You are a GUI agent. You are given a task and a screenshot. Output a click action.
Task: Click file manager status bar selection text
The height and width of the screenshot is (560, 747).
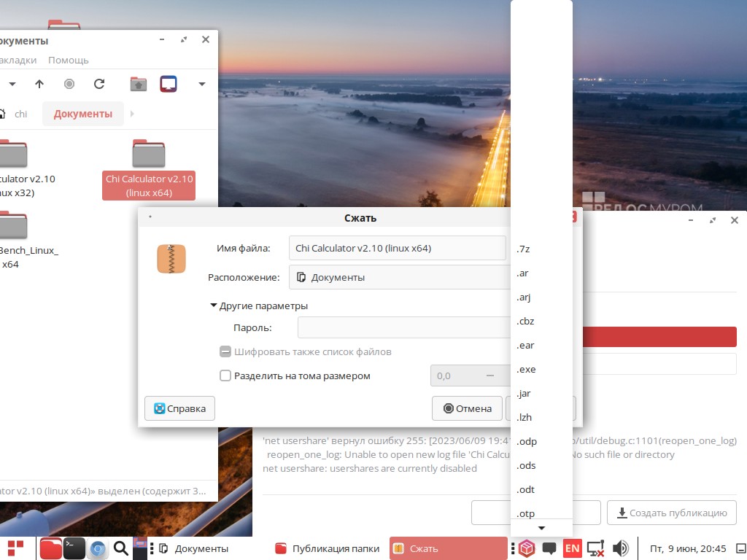click(102, 491)
